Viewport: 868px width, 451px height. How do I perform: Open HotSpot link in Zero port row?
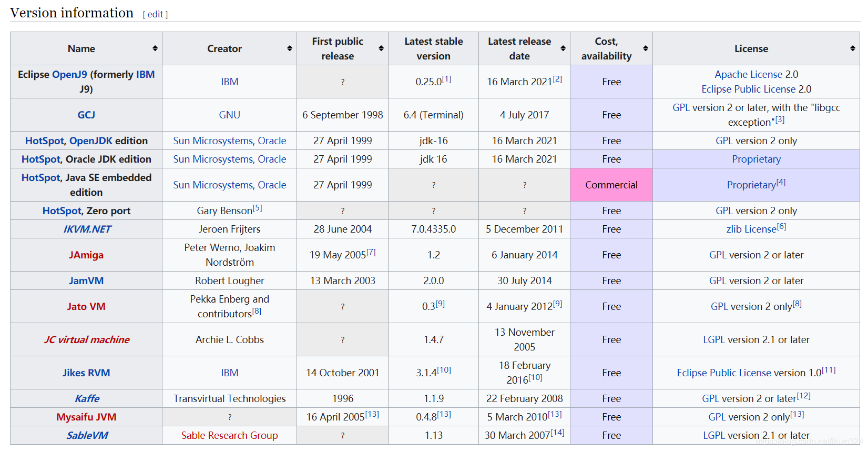(x=62, y=211)
